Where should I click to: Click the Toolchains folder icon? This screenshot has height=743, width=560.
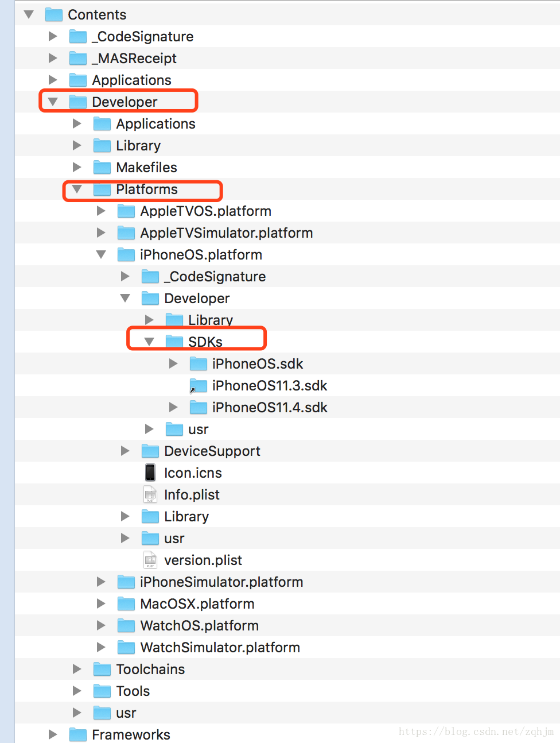pyautogui.click(x=102, y=669)
